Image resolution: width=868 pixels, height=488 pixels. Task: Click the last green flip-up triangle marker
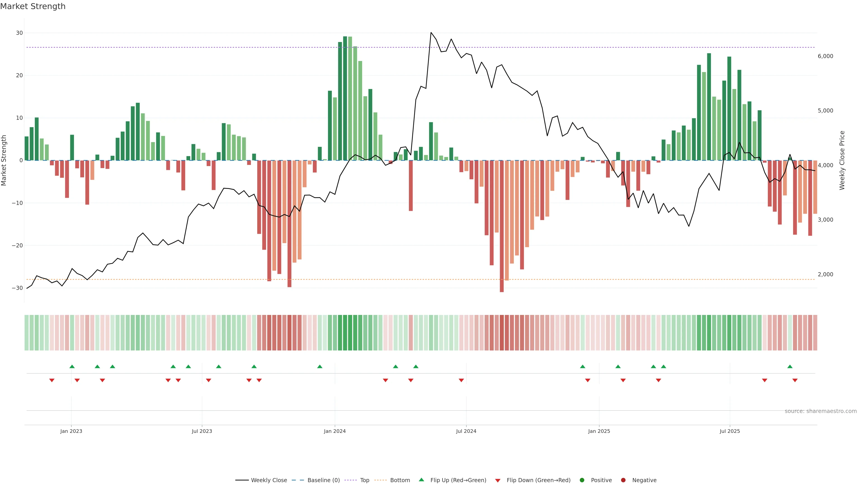(790, 366)
